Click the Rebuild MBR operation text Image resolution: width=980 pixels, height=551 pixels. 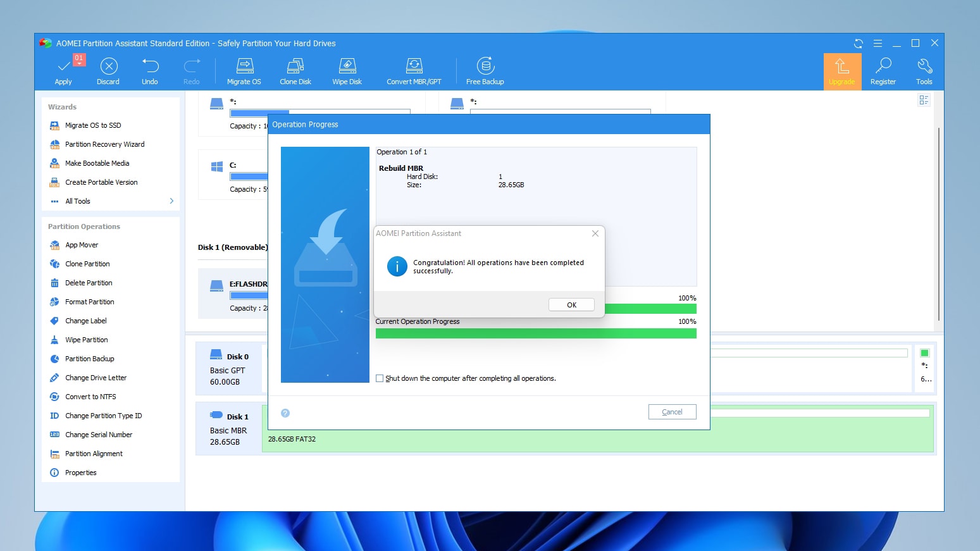coord(401,168)
